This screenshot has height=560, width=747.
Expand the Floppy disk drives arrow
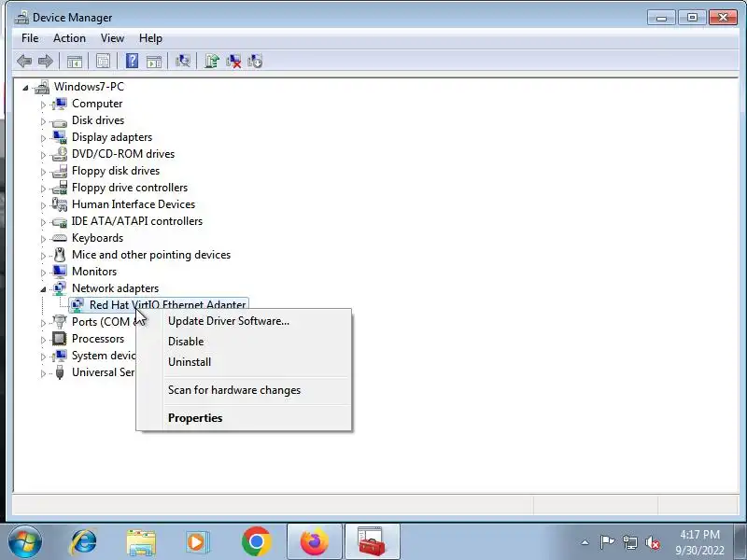click(43, 172)
